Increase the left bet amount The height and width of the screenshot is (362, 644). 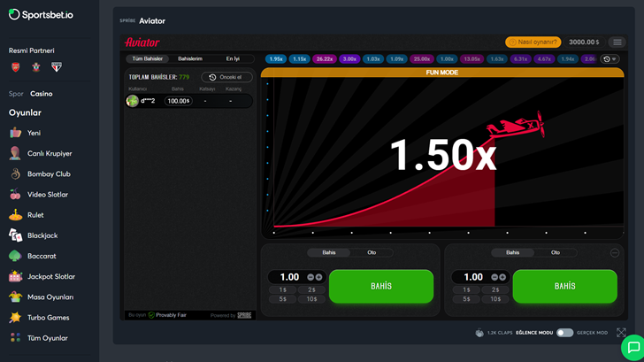tap(318, 277)
